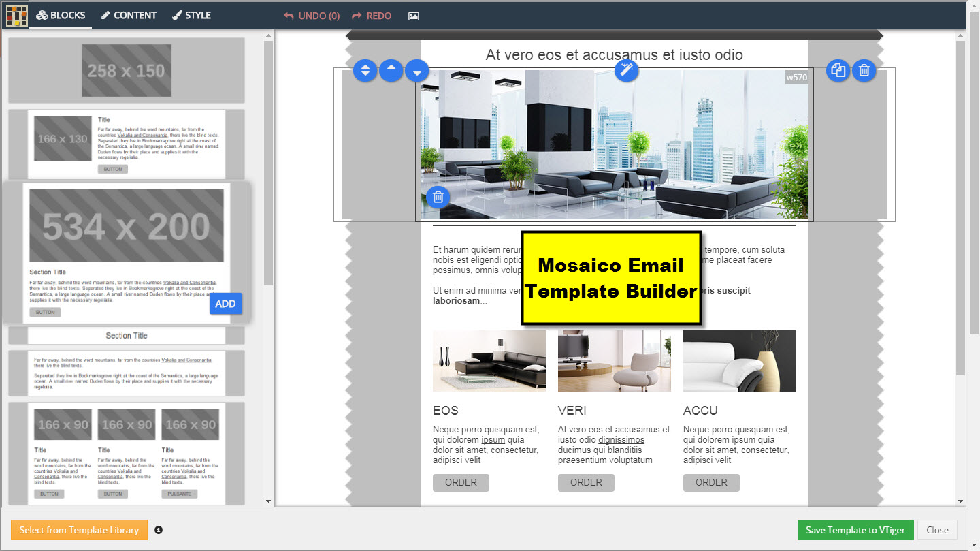This screenshot has width=980, height=551.
Task: Click the VERI column title
Action: (572, 411)
